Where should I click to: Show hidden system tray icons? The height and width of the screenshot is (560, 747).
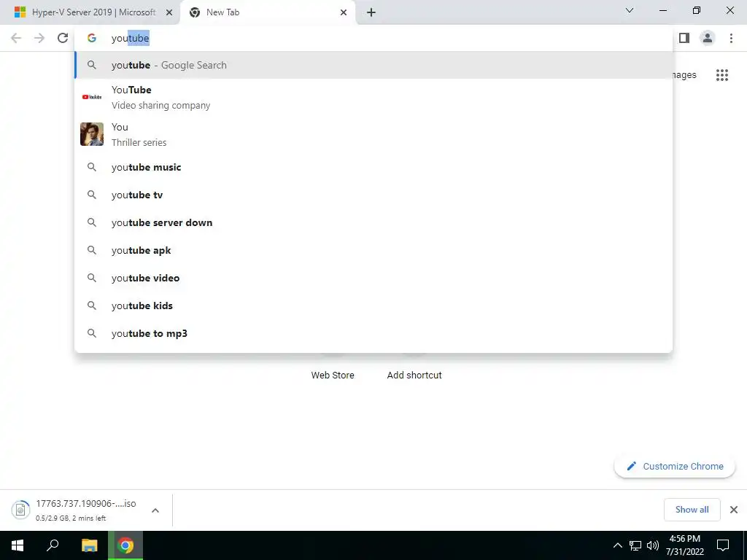[617, 545]
